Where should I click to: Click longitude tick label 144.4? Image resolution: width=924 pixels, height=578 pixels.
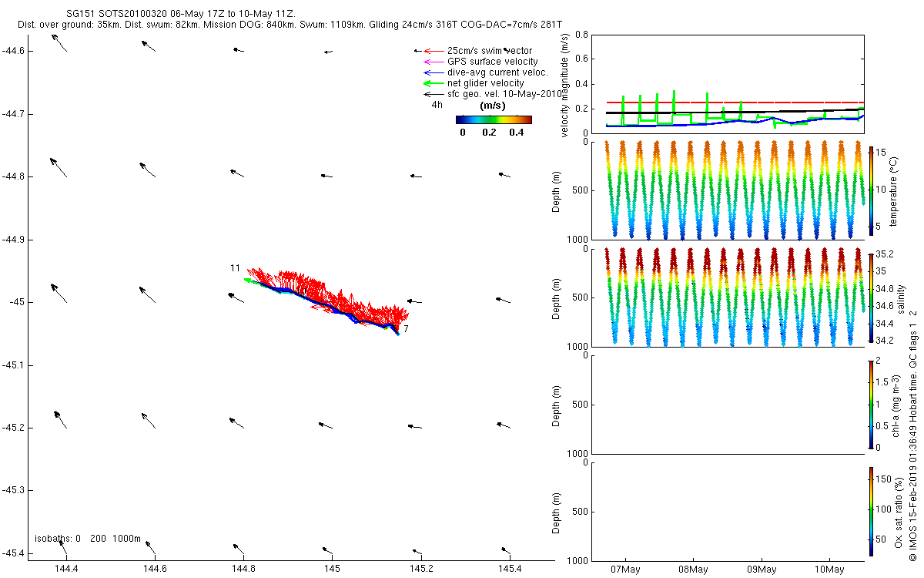(67, 569)
